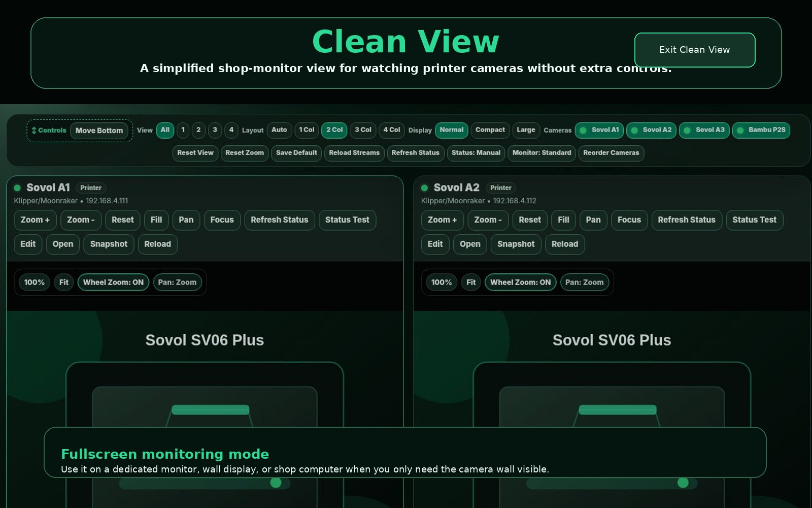
Task: Toggle Pan: Zoom on Sovol A2
Action: pos(585,282)
